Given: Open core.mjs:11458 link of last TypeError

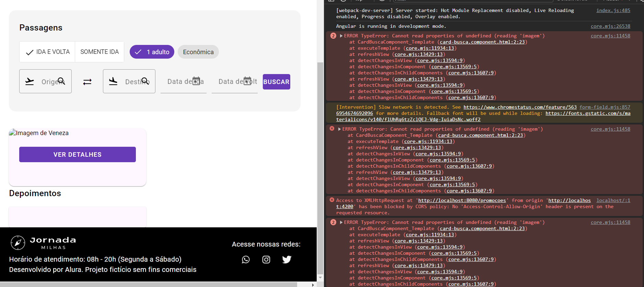Looking at the screenshot, I should (x=610, y=222).
